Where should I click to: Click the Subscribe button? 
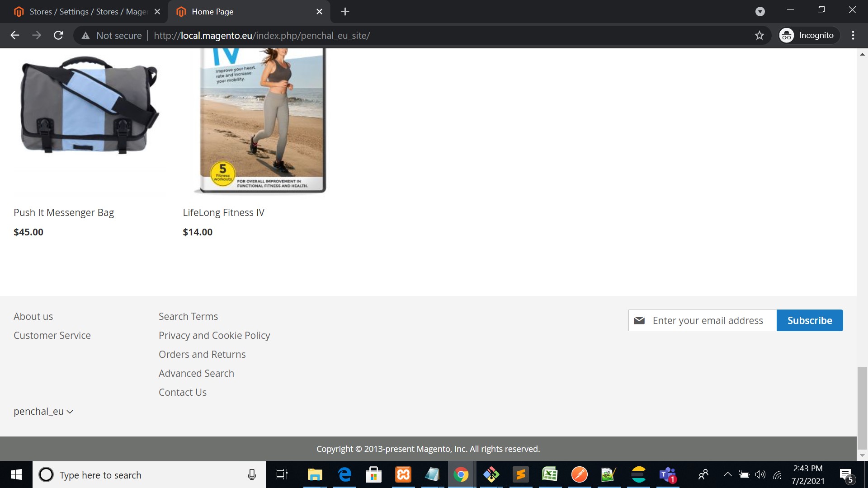810,320
